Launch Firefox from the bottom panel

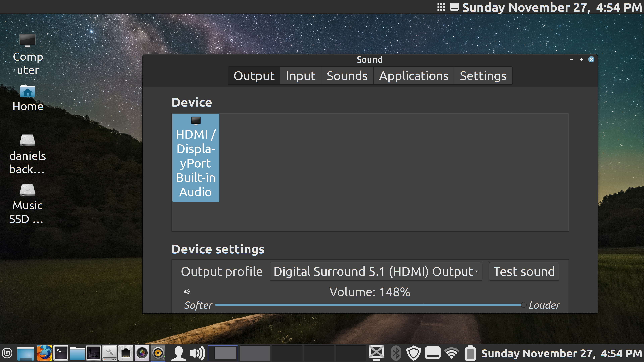pos(44,353)
